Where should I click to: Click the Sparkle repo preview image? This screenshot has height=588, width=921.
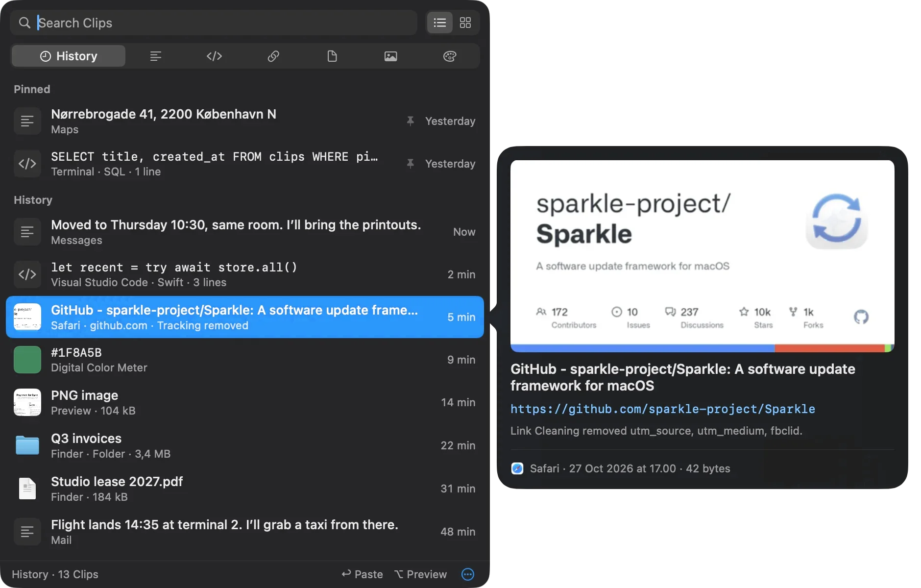(x=703, y=256)
